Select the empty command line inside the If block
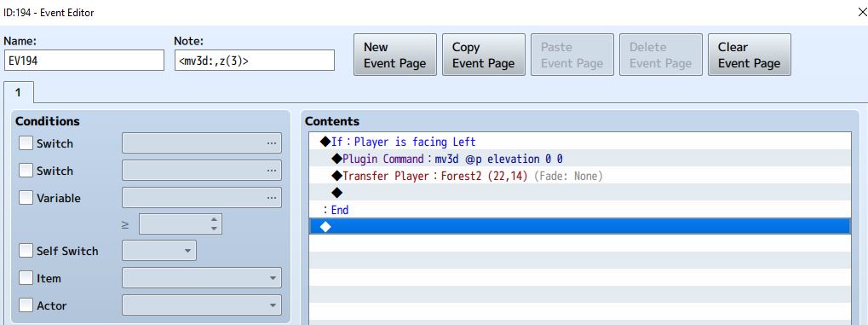This screenshot has height=325, width=868. click(x=579, y=193)
